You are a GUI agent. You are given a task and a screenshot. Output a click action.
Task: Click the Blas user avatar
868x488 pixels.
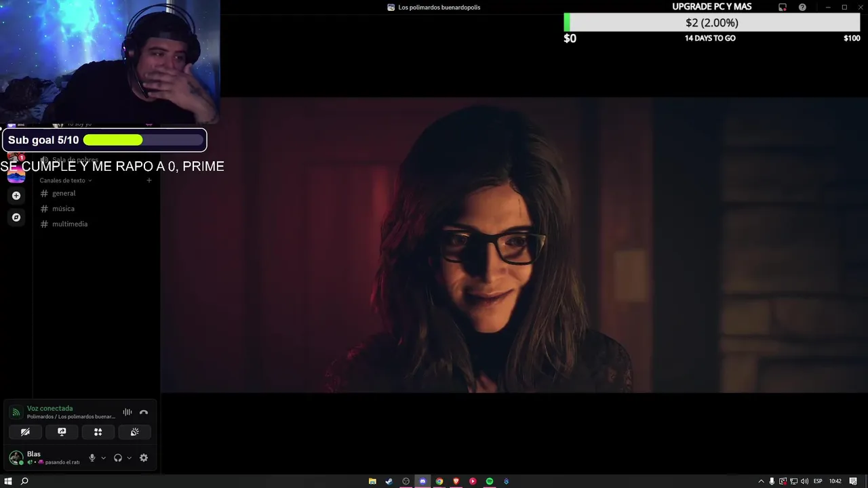pos(16,457)
